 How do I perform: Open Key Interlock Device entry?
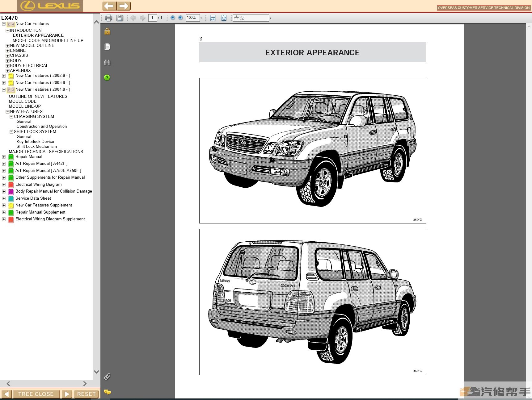[x=35, y=142]
